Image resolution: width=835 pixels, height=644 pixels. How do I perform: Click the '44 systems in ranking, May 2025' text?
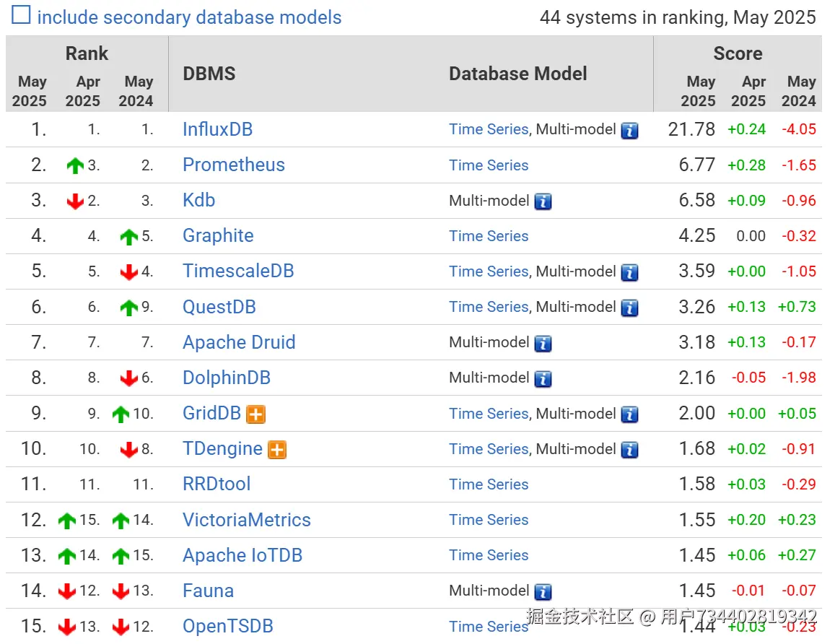point(678,17)
